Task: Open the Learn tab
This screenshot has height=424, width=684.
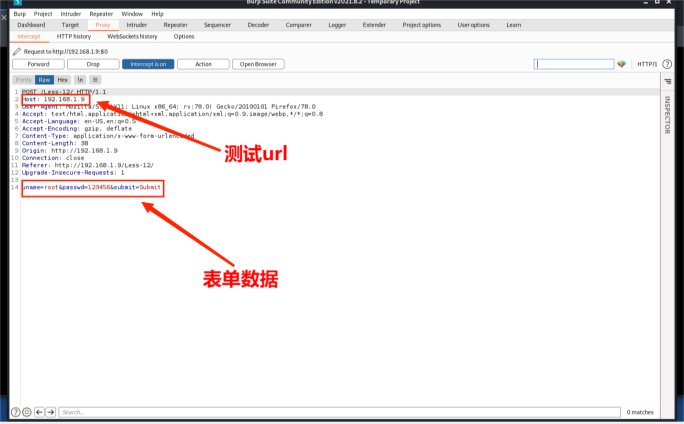Action: click(514, 25)
